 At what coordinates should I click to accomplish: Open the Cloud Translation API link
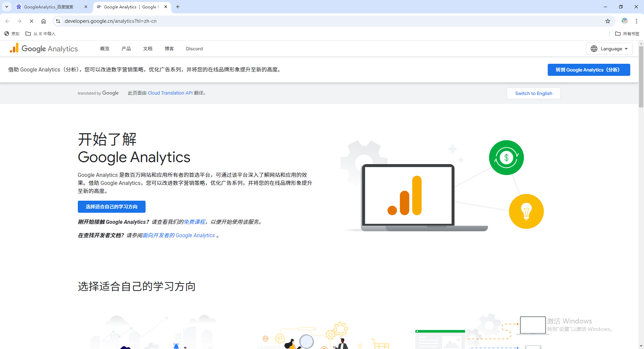pyautogui.click(x=170, y=93)
